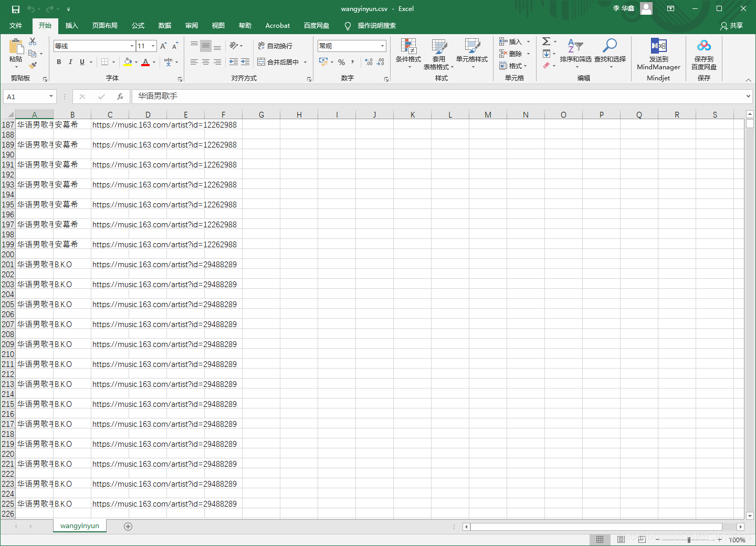This screenshot has height=546, width=756.
Task: Expand Merge and Center options arrow
Action: (305, 62)
